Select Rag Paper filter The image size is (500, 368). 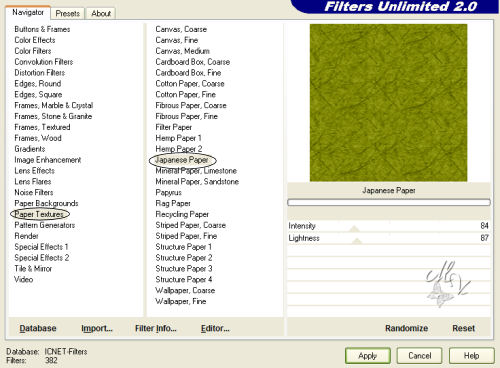173,203
